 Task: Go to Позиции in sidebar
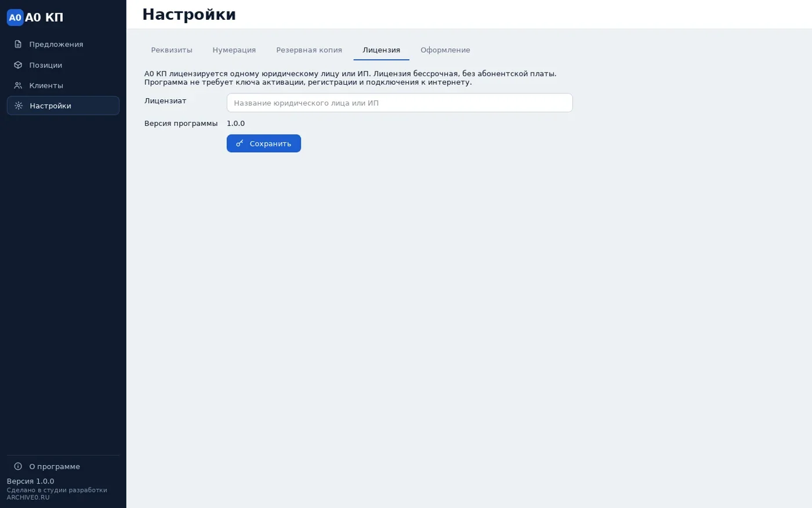tap(63, 65)
